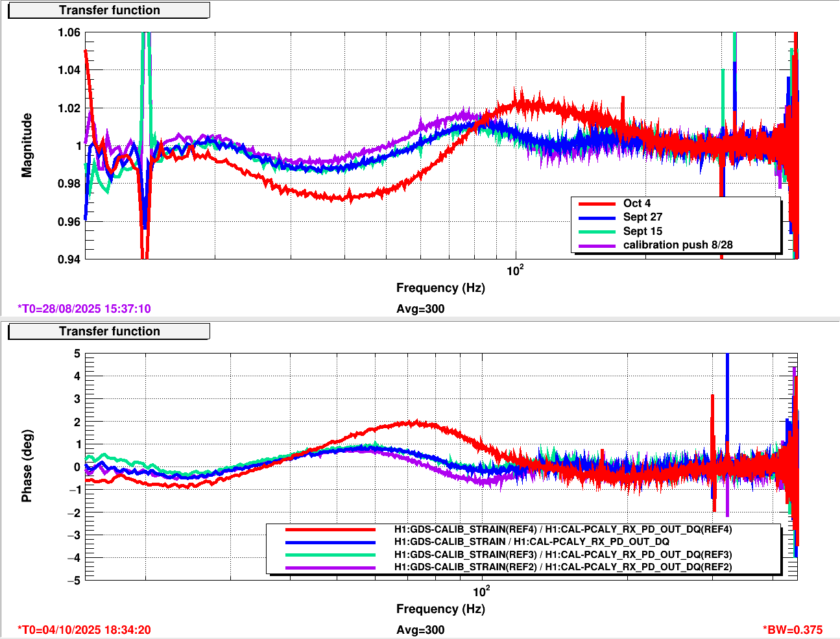Click the BW=0.375 bandwidth text
The height and width of the screenshot is (639, 840).
792,630
